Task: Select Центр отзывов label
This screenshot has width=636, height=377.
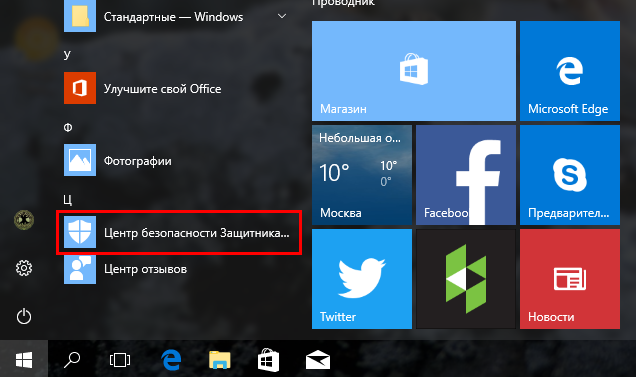Action: pyautogui.click(x=146, y=269)
